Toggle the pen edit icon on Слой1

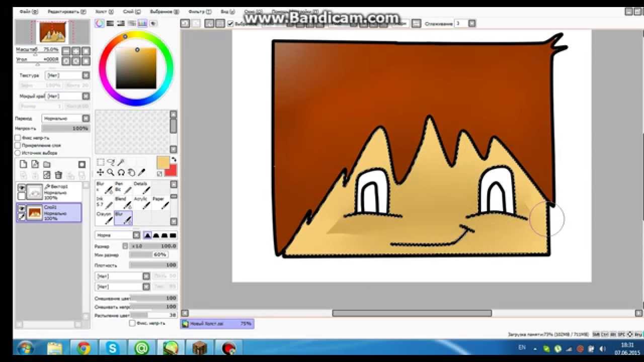[x=22, y=217]
